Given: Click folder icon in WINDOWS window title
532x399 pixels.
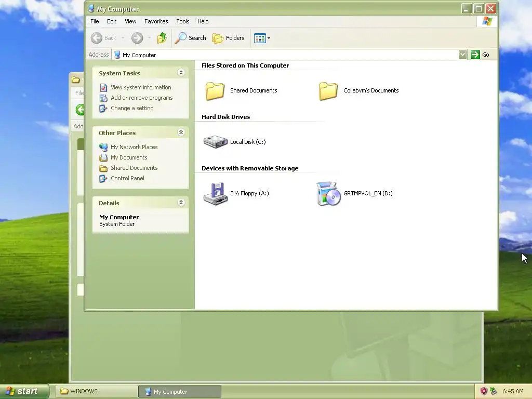Looking at the screenshot, I should 75,80.
